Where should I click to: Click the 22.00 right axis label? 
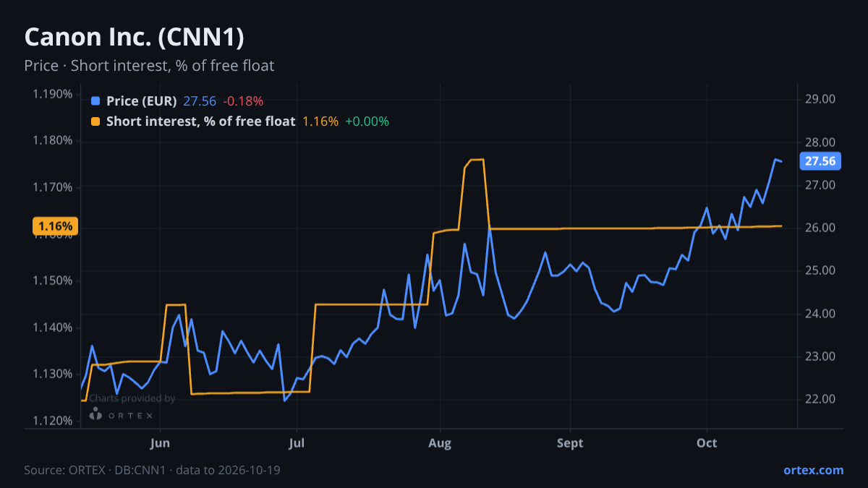click(x=820, y=399)
